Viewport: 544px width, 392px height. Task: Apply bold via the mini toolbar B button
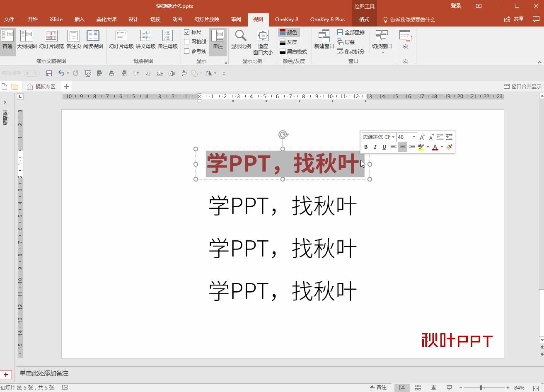pyautogui.click(x=366, y=147)
